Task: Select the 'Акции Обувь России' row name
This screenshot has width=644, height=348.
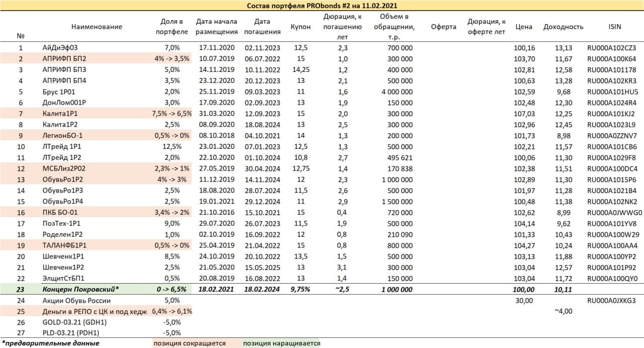Action: 76,300
